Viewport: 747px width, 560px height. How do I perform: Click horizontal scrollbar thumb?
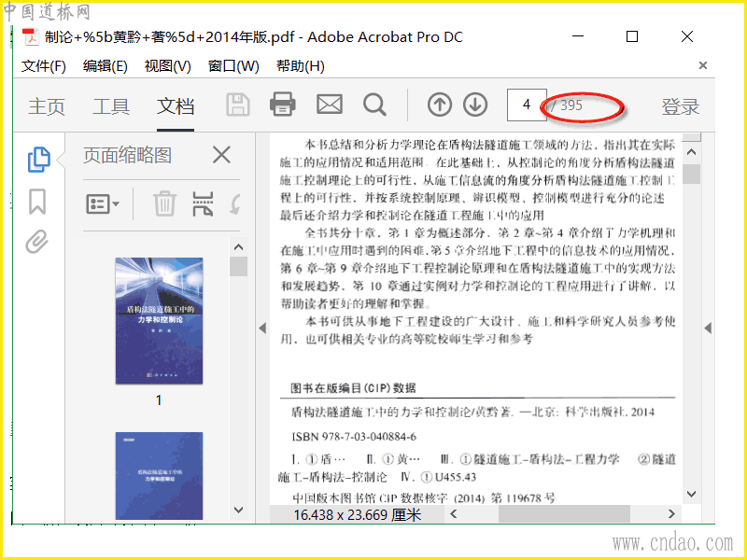pyautogui.click(x=564, y=514)
